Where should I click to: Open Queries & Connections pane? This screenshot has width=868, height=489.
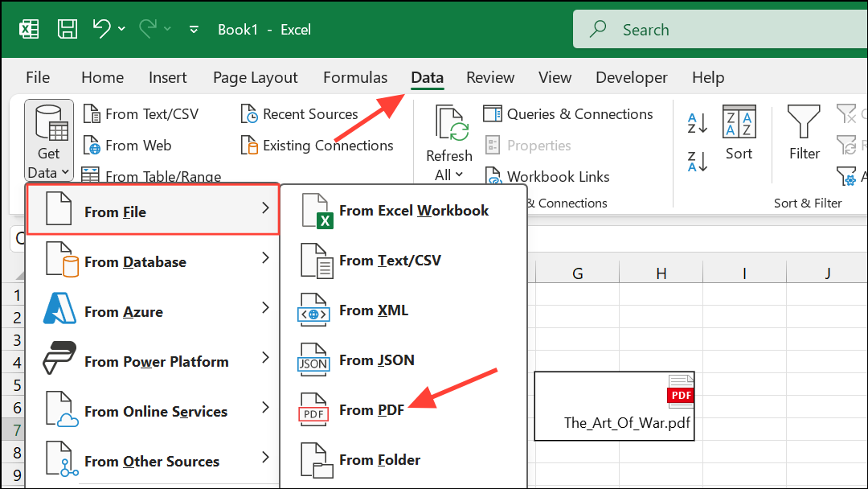pos(568,114)
